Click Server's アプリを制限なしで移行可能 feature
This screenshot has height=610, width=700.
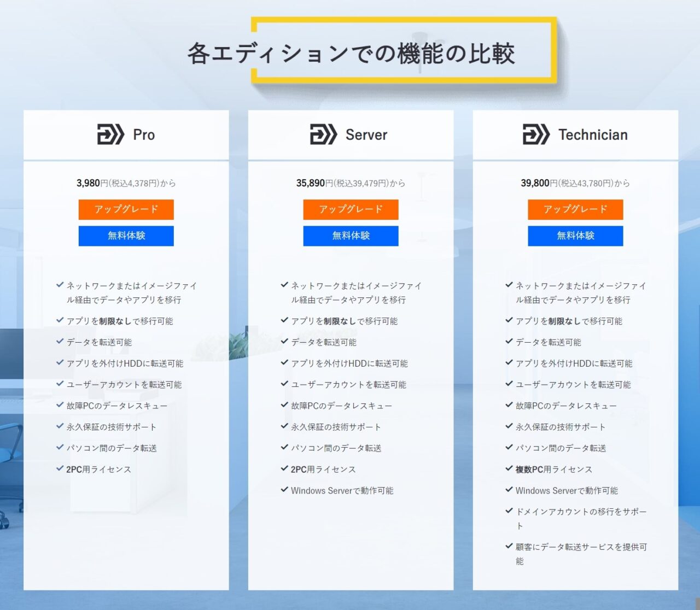coord(345,321)
